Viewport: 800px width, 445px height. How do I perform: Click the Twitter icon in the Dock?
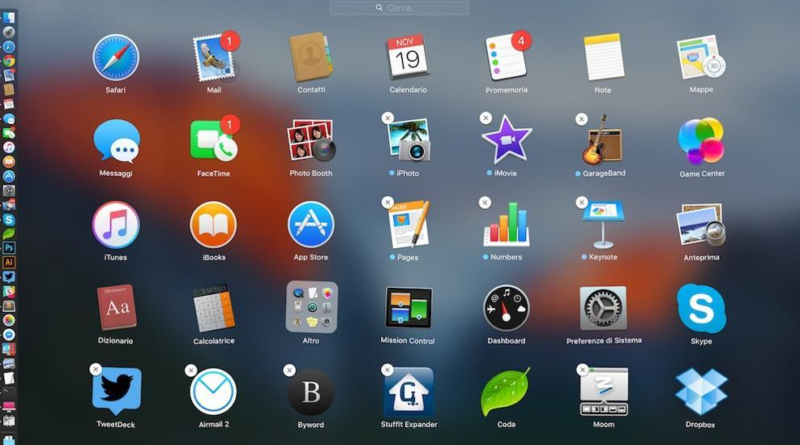point(9,277)
